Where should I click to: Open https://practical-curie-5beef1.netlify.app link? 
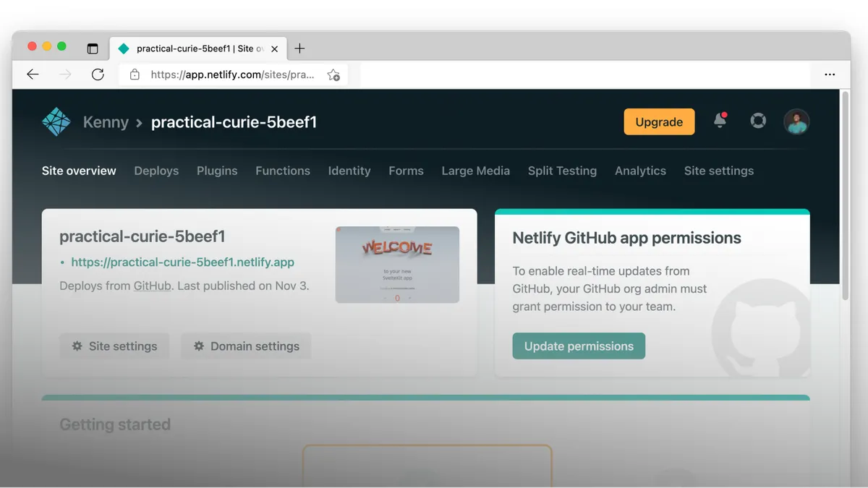(182, 262)
